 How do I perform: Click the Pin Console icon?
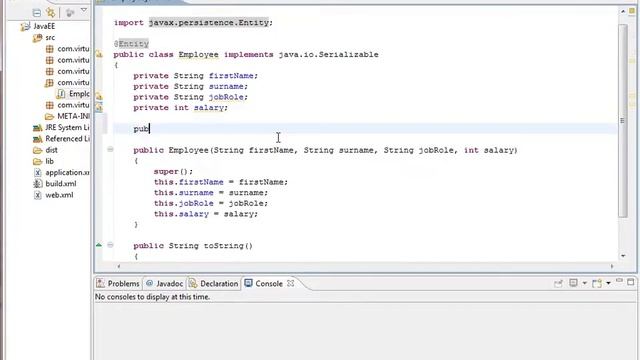558,283
